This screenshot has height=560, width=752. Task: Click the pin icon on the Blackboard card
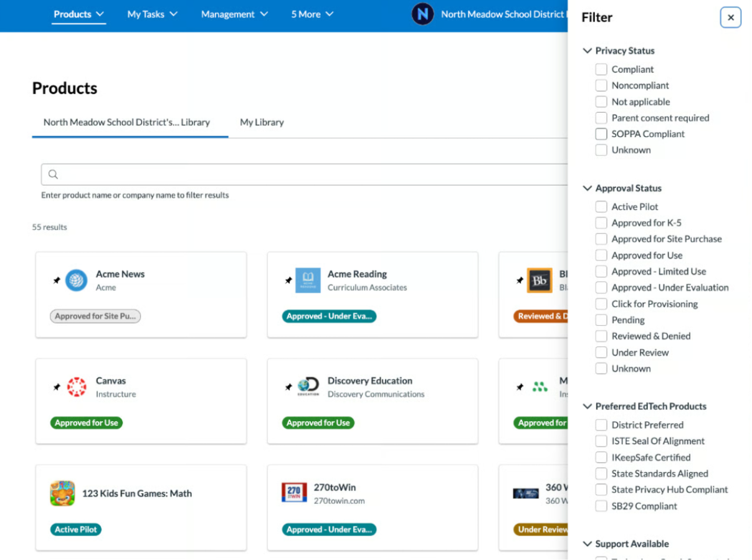(520, 280)
